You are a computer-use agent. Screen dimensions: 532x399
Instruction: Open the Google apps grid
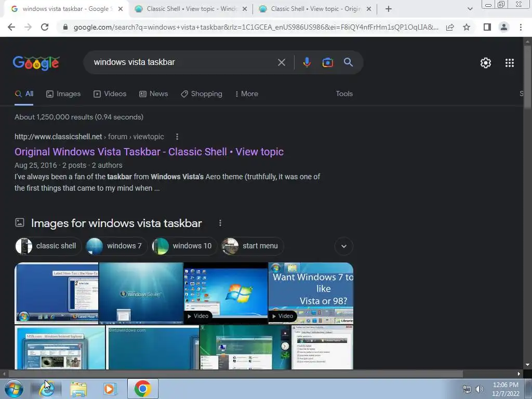pyautogui.click(x=509, y=63)
